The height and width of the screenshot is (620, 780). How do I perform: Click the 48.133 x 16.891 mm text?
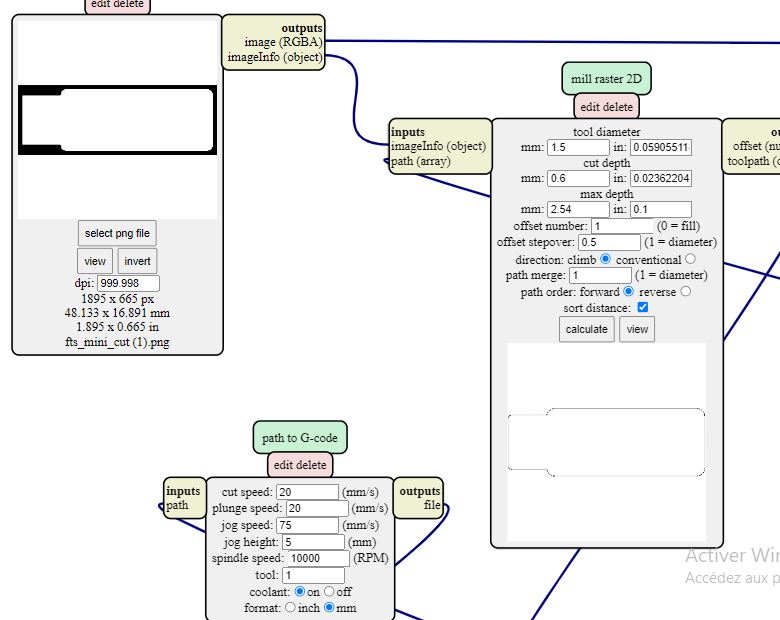pyautogui.click(x=117, y=313)
